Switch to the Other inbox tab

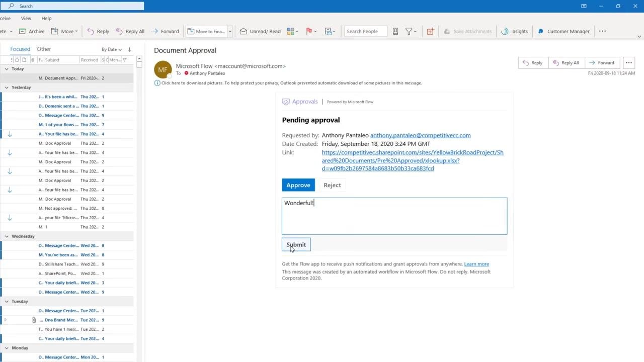click(44, 49)
